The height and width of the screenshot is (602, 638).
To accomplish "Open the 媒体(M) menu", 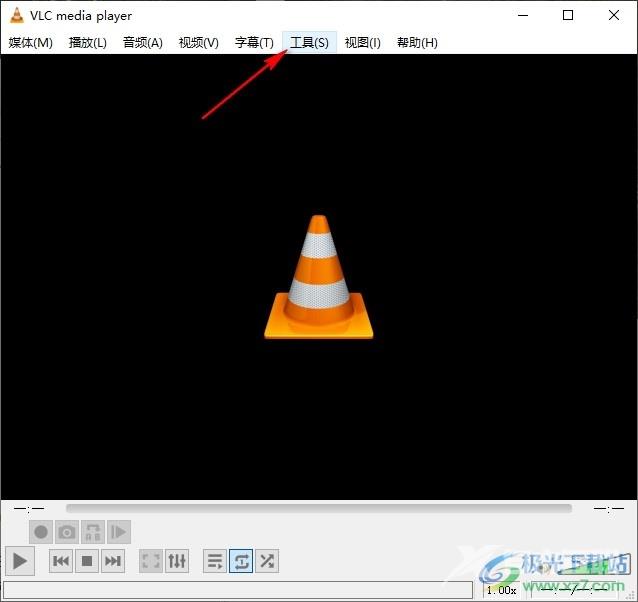I will pyautogui.click(x=31, y=42).
